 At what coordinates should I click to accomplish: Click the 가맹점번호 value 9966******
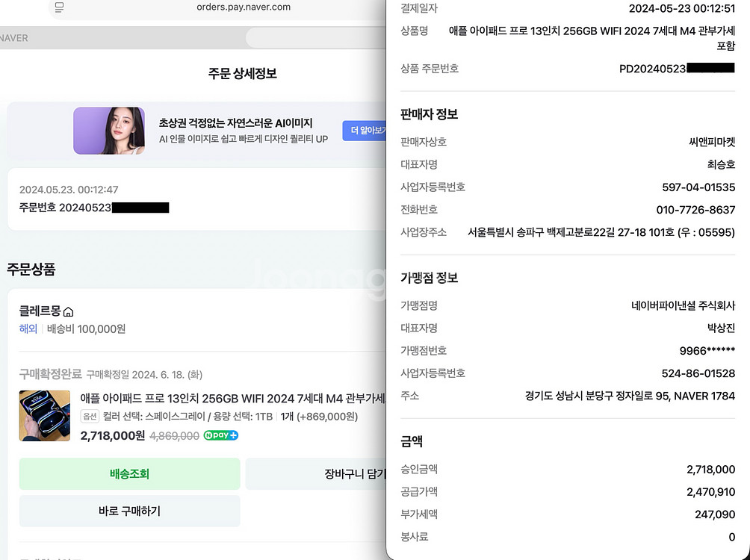point(707,350)
